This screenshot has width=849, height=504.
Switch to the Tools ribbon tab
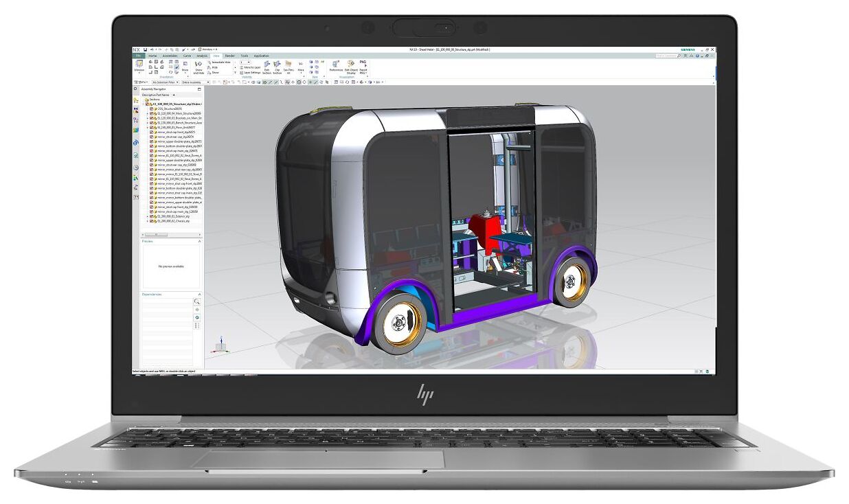click(245, 56)
